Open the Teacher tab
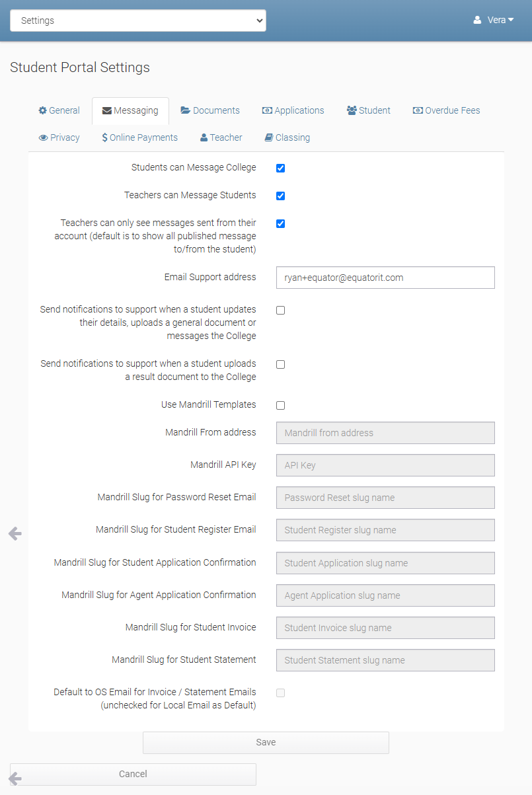This screenshot has width=532, height=795. click(x=221, y=137)
